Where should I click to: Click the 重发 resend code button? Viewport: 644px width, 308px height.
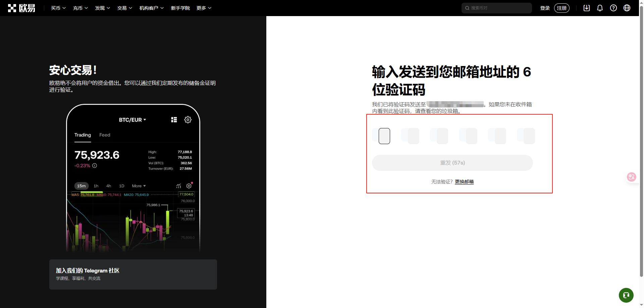pyautogui.click(x=452, y=163)
